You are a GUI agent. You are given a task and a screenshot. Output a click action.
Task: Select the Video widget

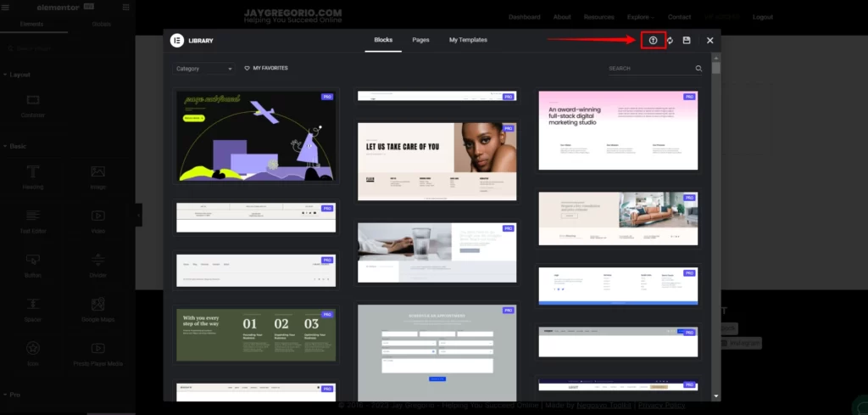98,222
